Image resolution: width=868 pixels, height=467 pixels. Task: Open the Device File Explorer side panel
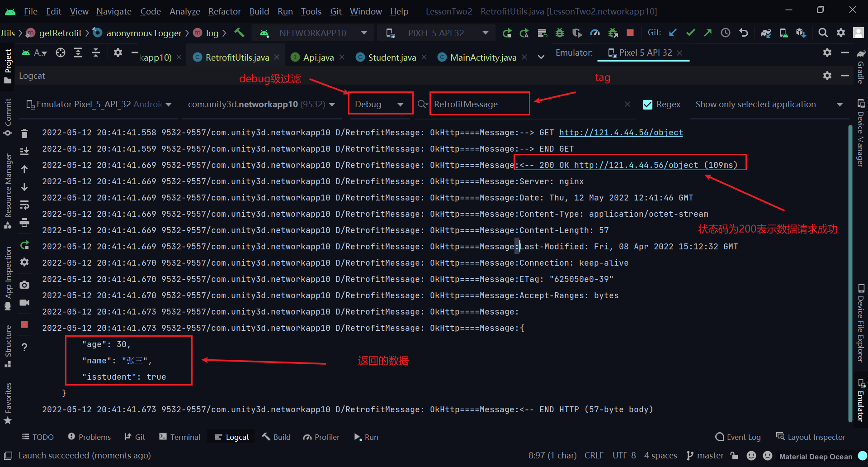click(x=861, y=323)
